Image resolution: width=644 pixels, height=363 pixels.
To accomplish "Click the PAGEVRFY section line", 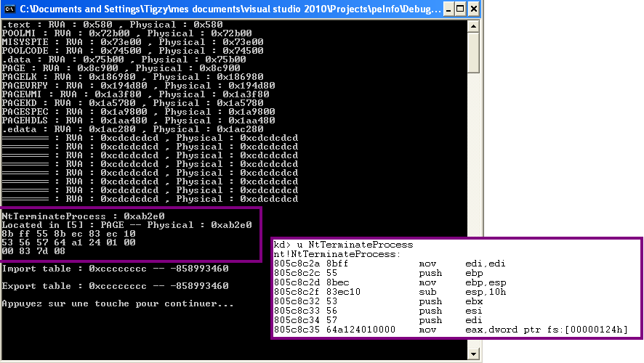I will pyautogui.click(x=138, y=85).
